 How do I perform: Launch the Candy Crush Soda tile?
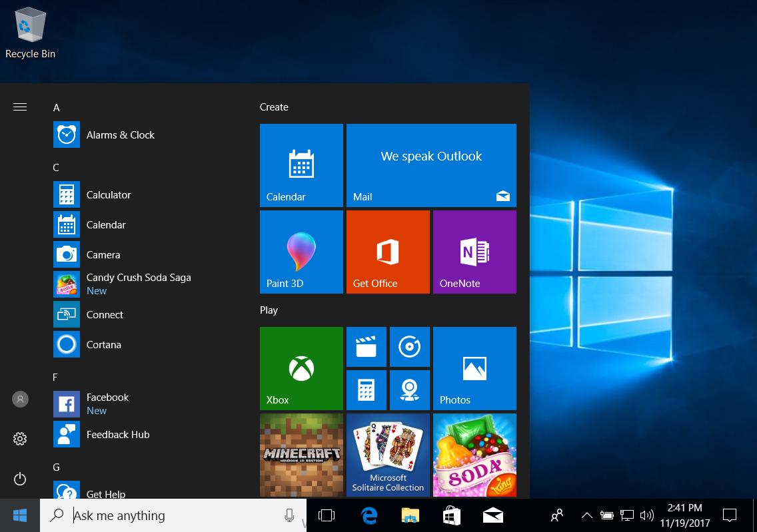pos(474,455)
